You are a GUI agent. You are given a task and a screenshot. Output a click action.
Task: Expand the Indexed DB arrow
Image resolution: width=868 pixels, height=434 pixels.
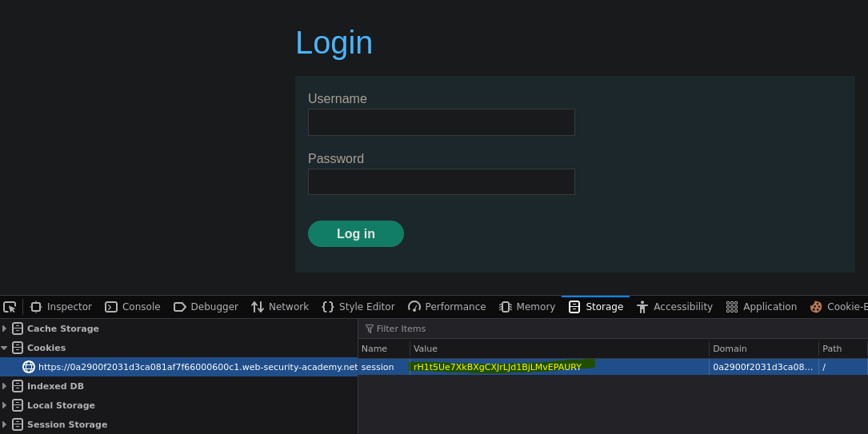click(5, 386)
